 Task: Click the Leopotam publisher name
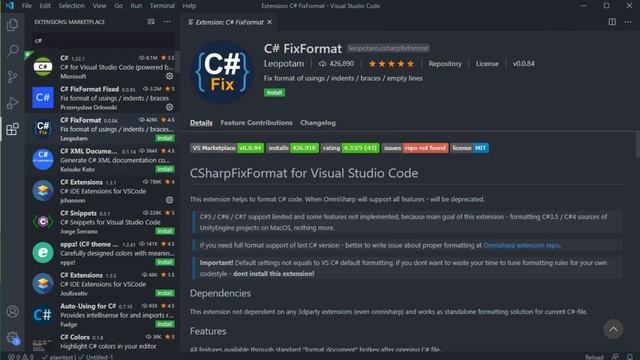click(284, 64)
